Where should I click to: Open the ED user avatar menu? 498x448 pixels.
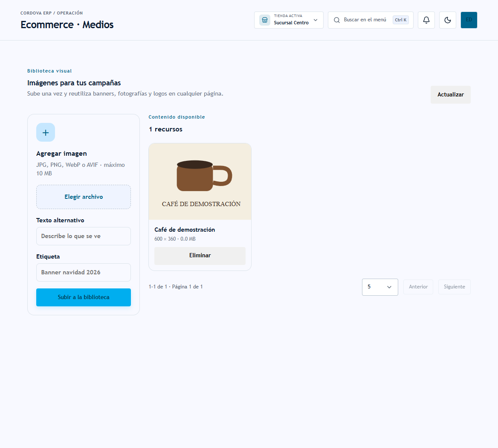click(x=469, y=20)
